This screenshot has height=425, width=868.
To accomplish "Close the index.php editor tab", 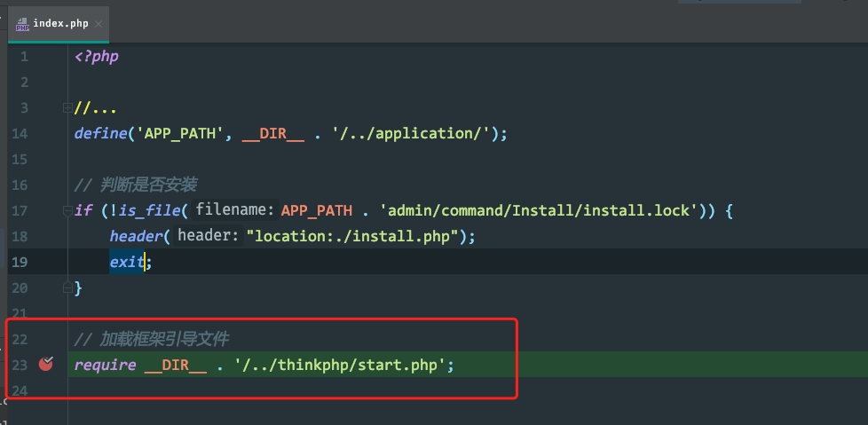I will pos(99,24).
